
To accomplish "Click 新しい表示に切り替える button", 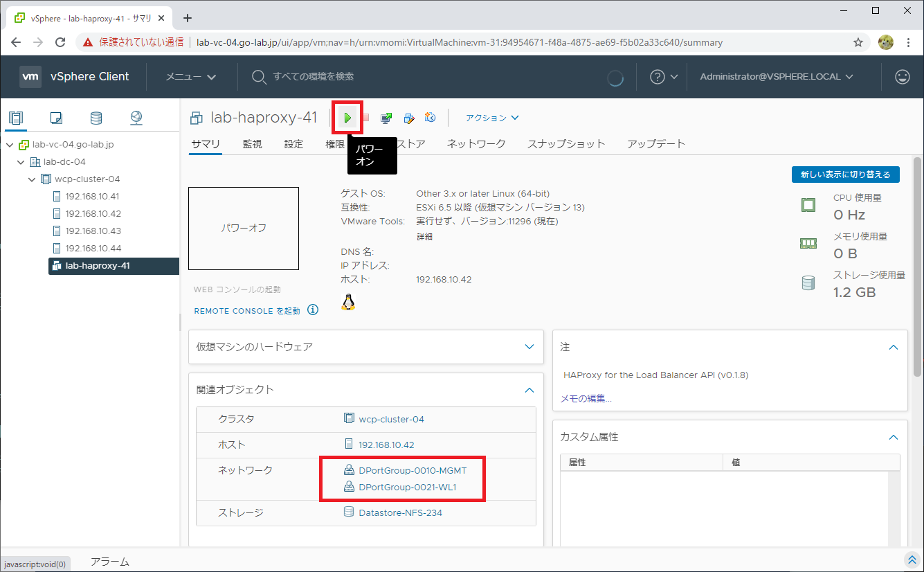I will (x=846, y=175).
